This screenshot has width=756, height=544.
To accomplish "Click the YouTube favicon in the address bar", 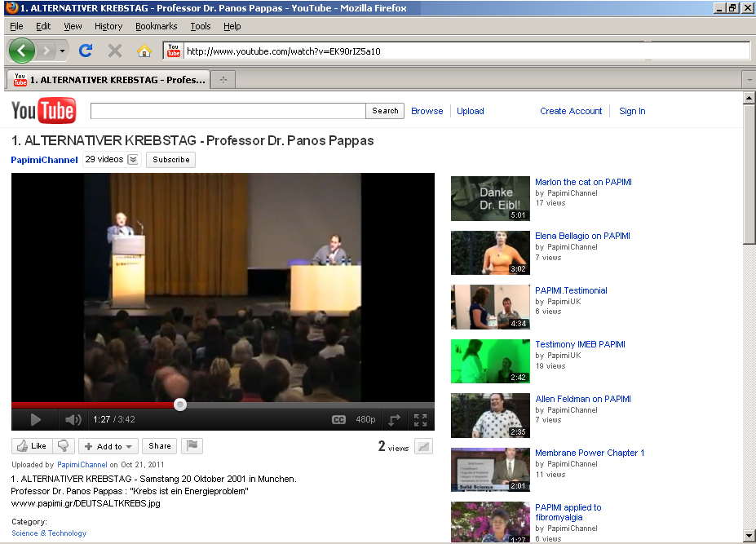I will 174,50.
